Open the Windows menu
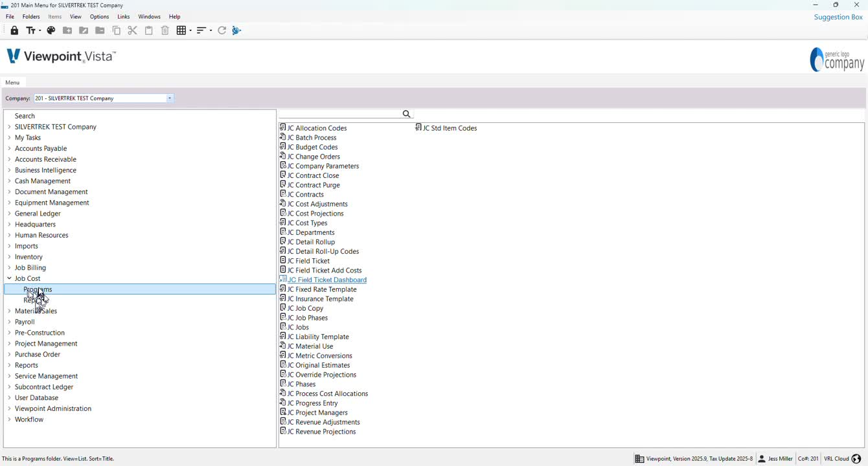868x466 pixels. [x=149, y=17]
